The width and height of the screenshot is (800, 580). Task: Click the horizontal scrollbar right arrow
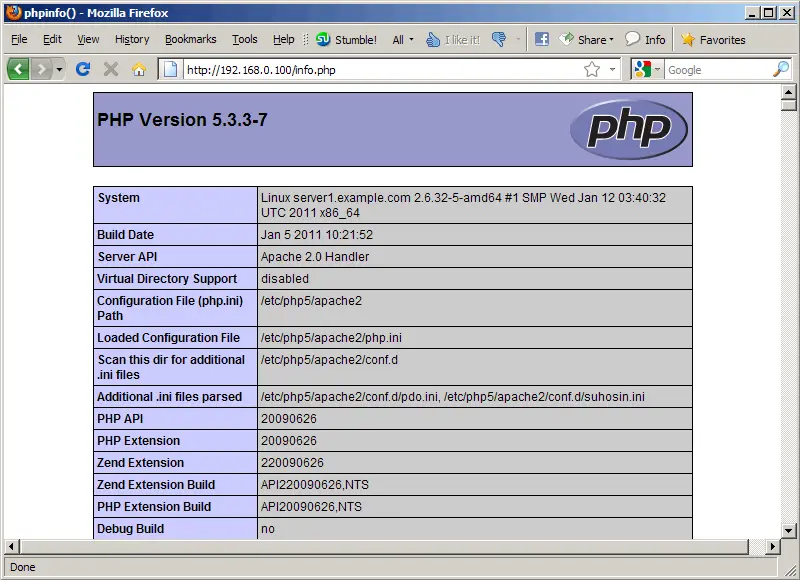(x=772, y=546)
